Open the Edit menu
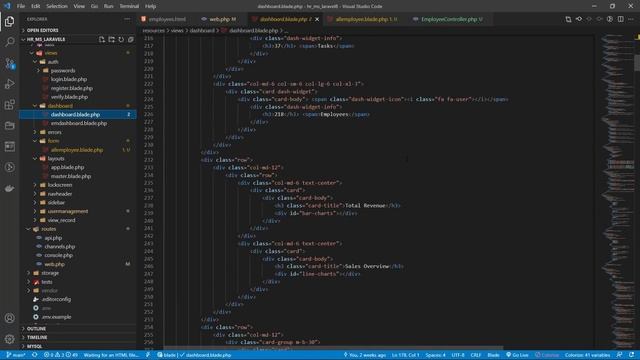 (x=36, y=6)
